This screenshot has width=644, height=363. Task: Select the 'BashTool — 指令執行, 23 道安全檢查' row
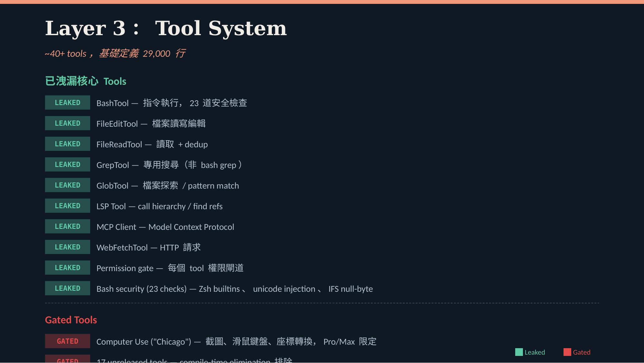pyautogui.click(x=172, y=103)
